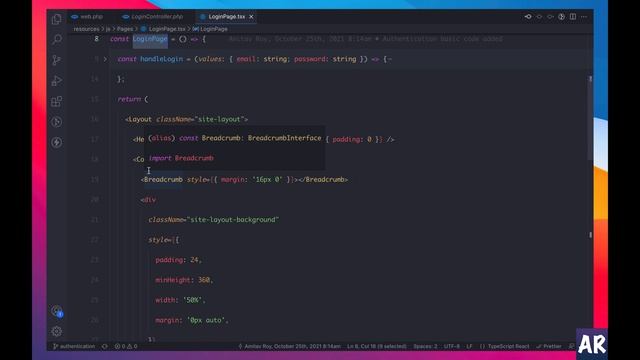Click the js breadcrumb segment
This screenshot has width=640, height=360.
(108, 29)
